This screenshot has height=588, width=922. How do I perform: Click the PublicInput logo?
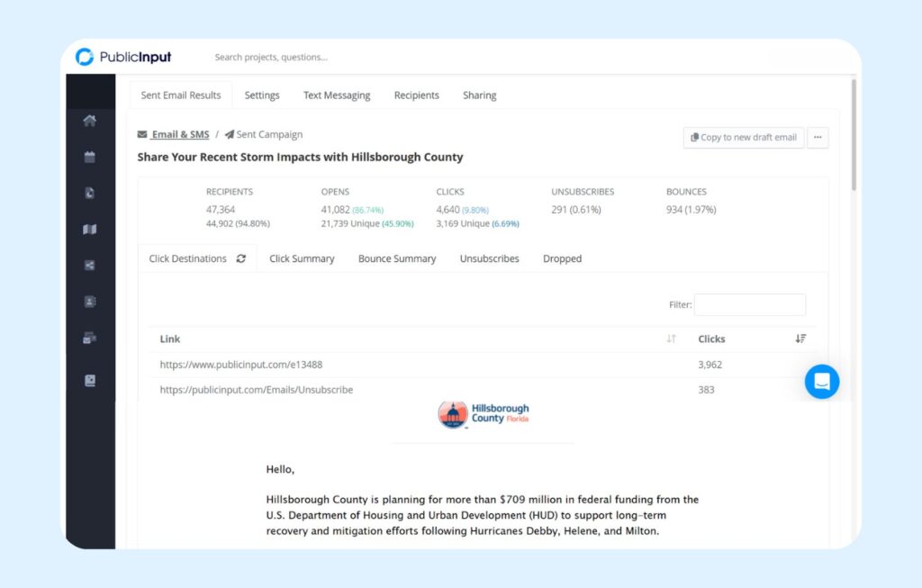[x=123, y=58]
